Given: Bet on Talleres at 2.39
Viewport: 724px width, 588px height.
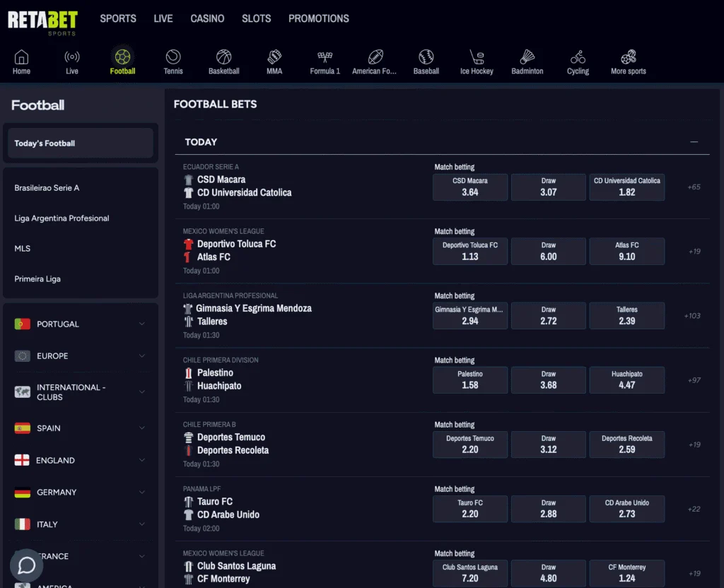Looking at the screenshot, I should 626,316.
